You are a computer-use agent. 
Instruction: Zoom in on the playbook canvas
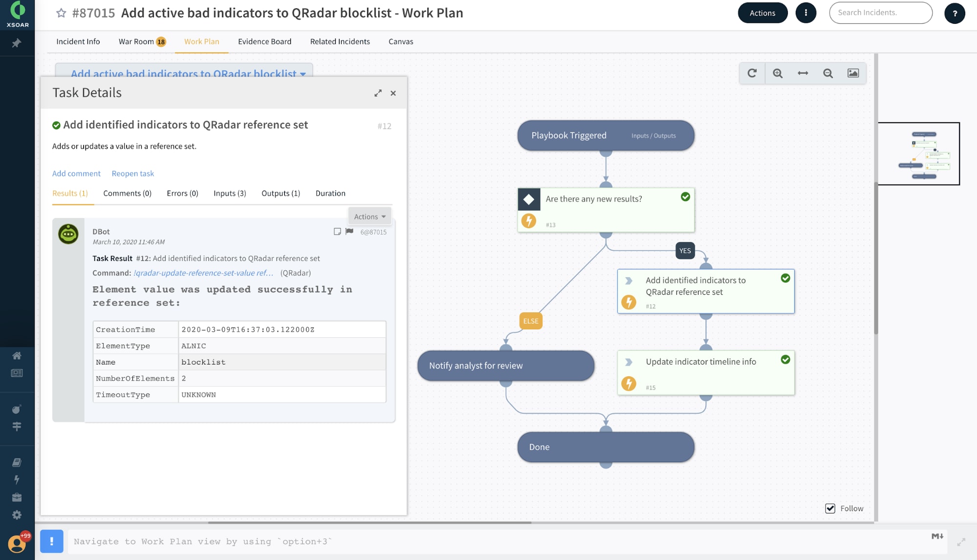tap(778, 73)
